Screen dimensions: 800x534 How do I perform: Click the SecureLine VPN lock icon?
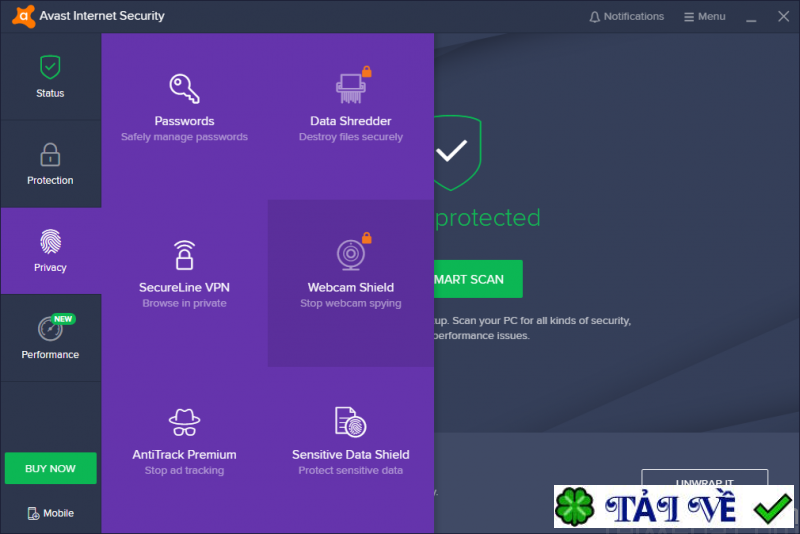[184, 255]
